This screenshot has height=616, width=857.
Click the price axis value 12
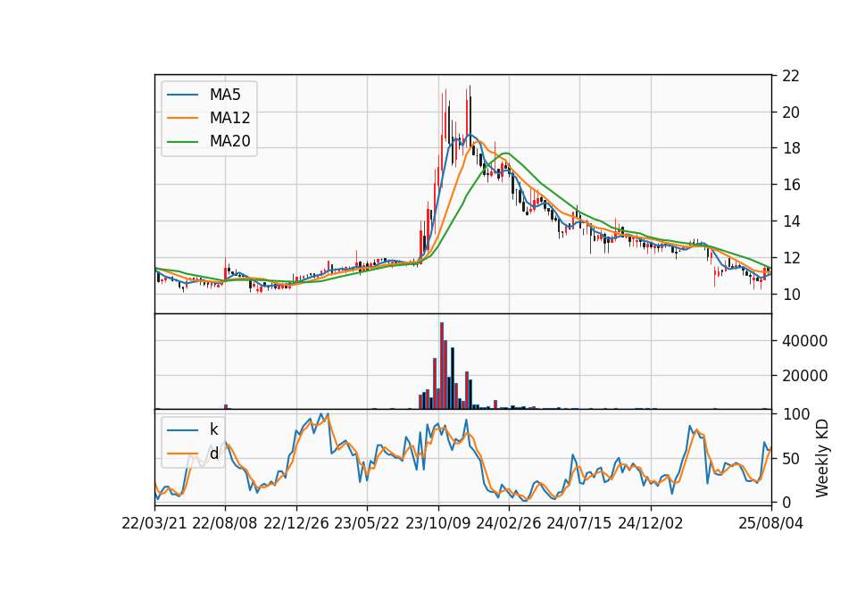(791, 257)
